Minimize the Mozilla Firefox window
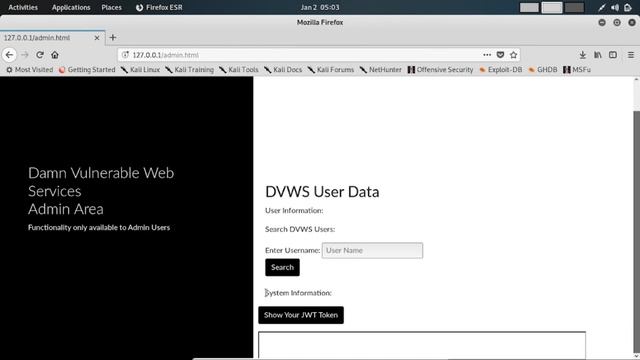This screenshot has height=360, width=640. coord(602,22)
